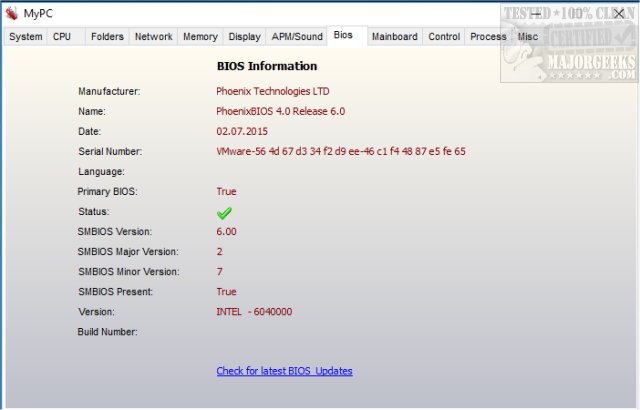Click the SMBIOS Present True value

[226, 291]
